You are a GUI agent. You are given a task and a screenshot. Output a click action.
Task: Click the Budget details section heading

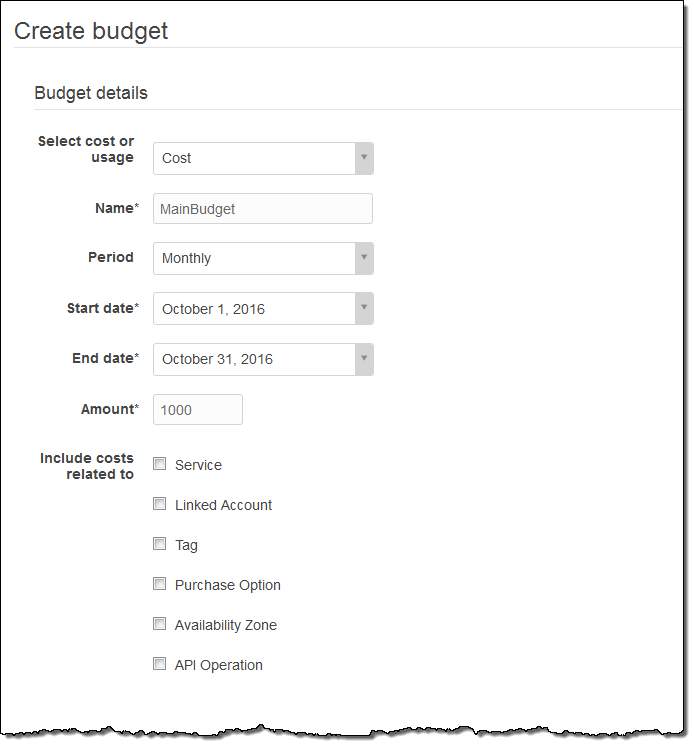click(x=91, y=93)
